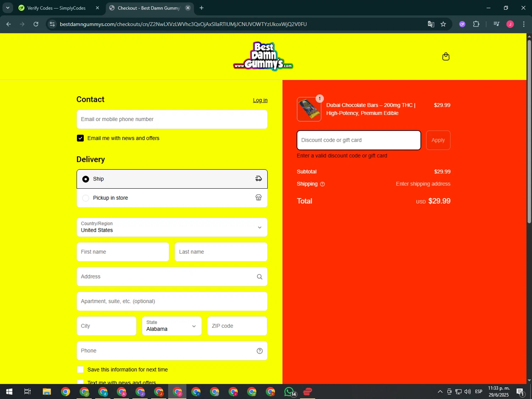Screen dimensions: 532x399
Task: Click the phone field help icon
Action: (x=260, y=351)
